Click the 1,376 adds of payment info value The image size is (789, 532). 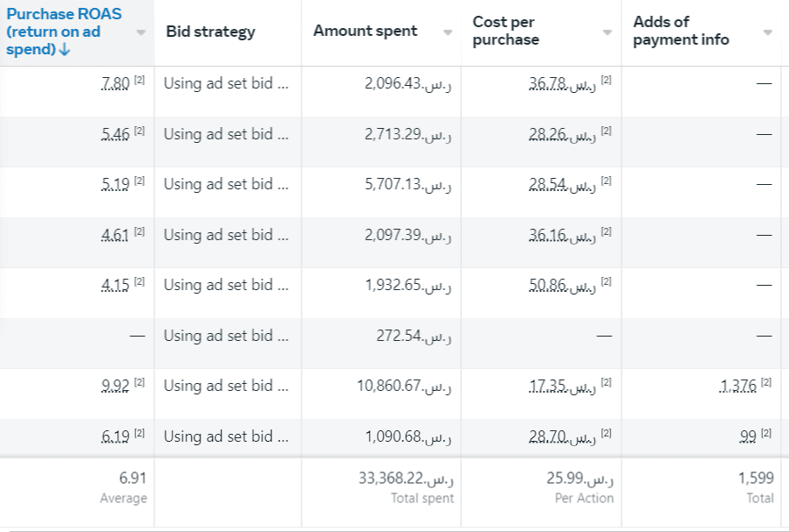coord(738,386)
